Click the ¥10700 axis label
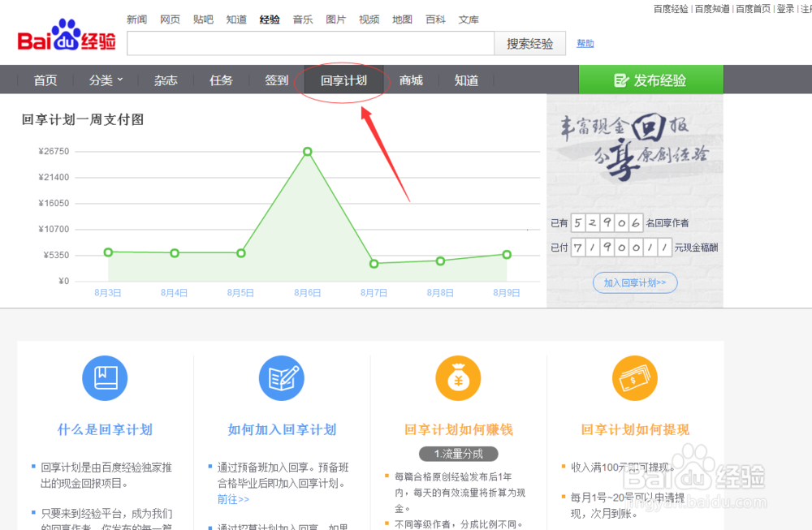The height and width of the screenshot is (530, 812). [x=54, y=229]
